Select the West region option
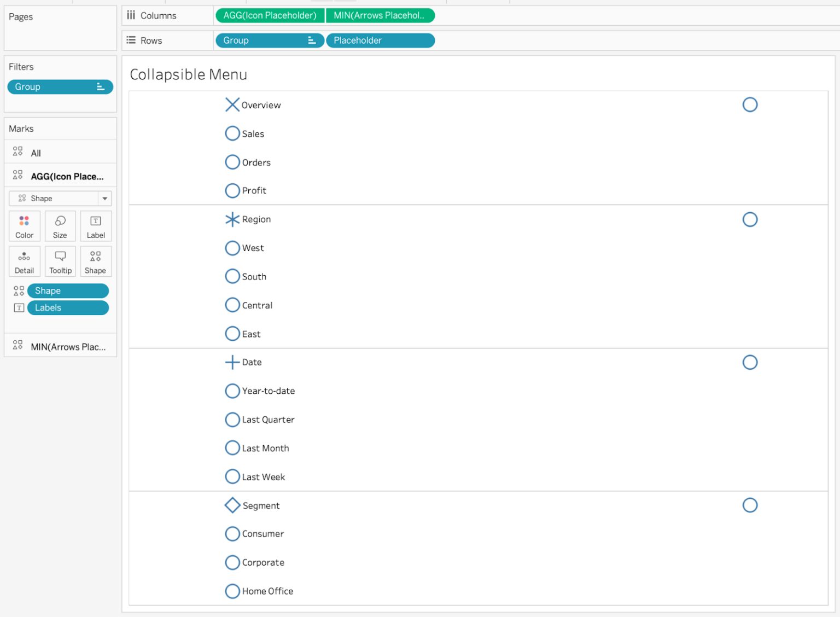This screenshot has width=840, height=617. [232, 248]
